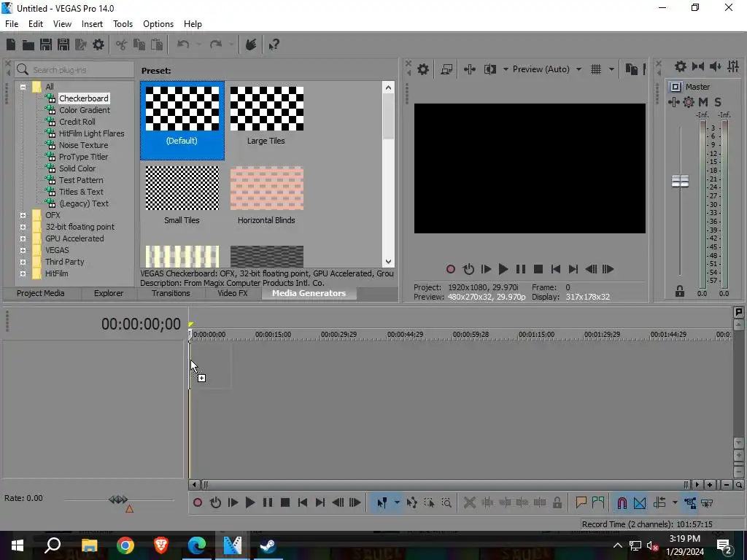Toggle Automatic Crossfades in timeline toolbar
This screenshot has height=560, width=747.
[640, 503]
